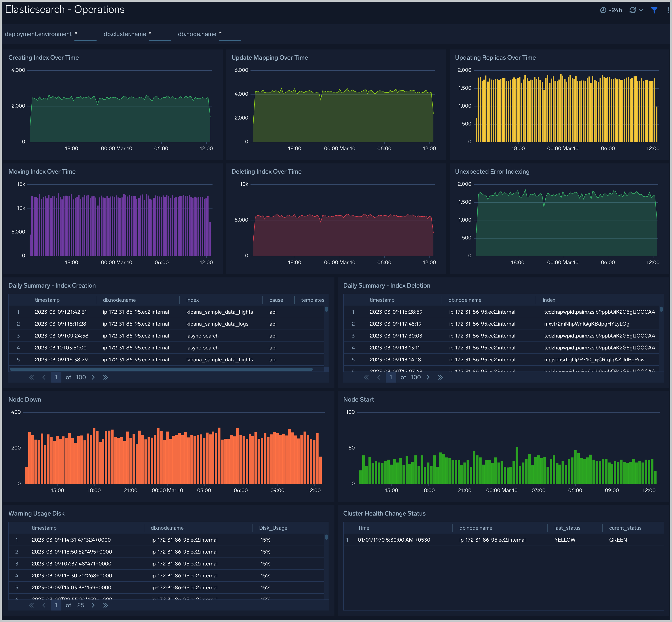Click page number box in Warning Usage Disk table
Screen dimensions: 672x622
(x=56, y=605)
